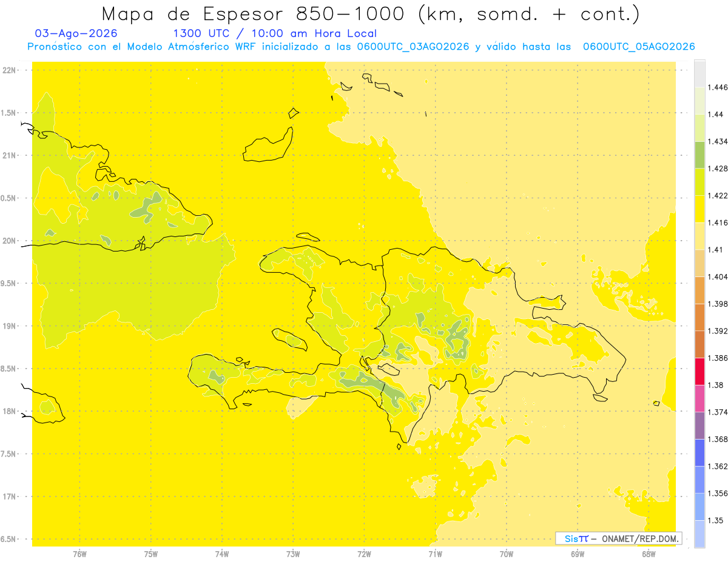The width and height of the screenshot is (728, 562).
Task: Select the pale green legend swatch between 1.44 and 1.434
Action: pos(700,128)
